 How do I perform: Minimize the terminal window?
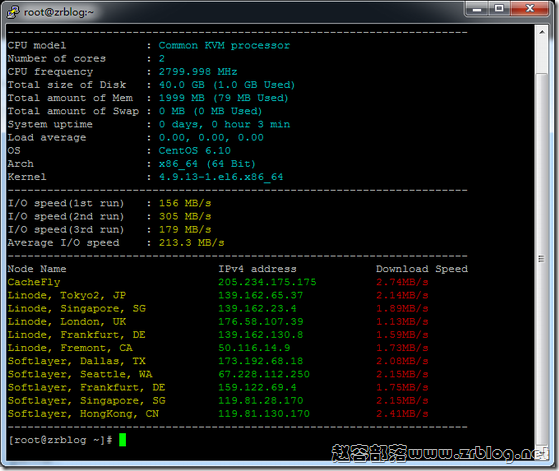[477, 9]
